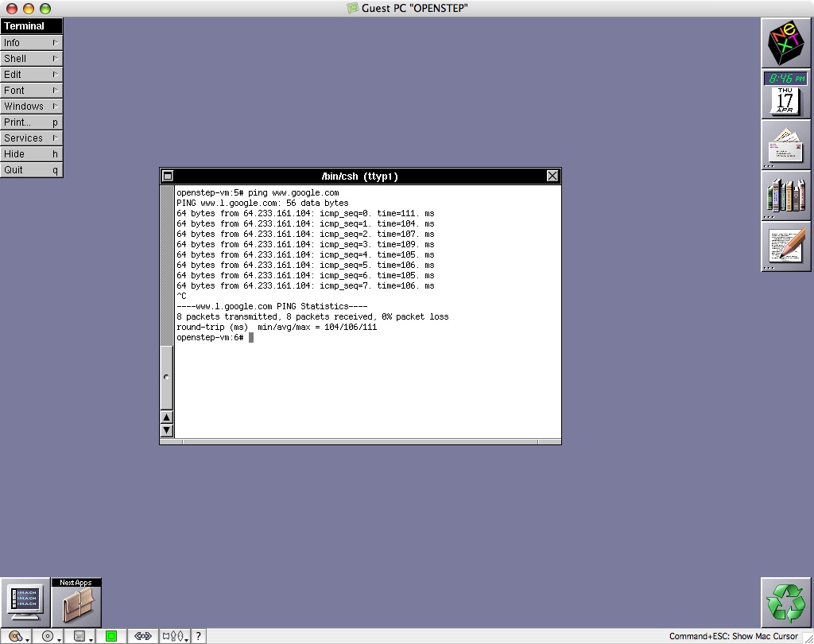Open the disk image icon in Guest PC toolbar
The width and height of the screenshot is (814, 644).
tap(13, 635)
